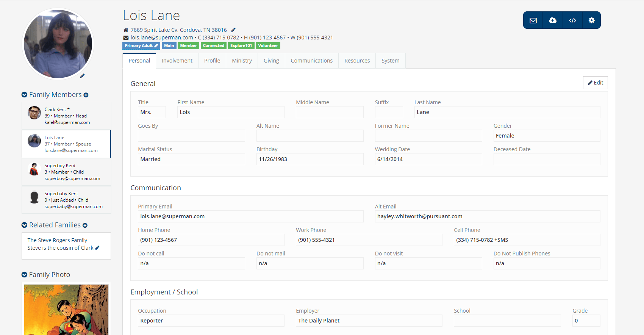Click Clark Kent's avatar thumbnail
This screenshot has width=644, height=335.
coord(34,113)
